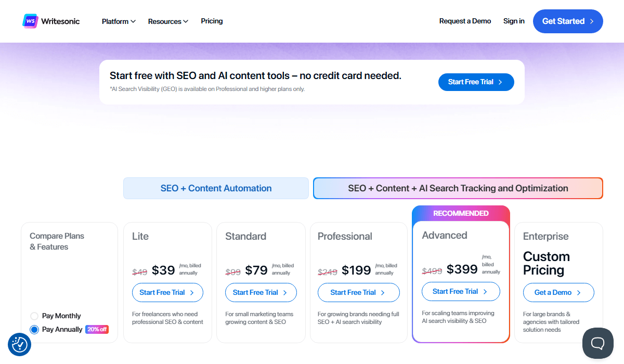
Task: Click the $199 Professional price
Action: [356, 270]
